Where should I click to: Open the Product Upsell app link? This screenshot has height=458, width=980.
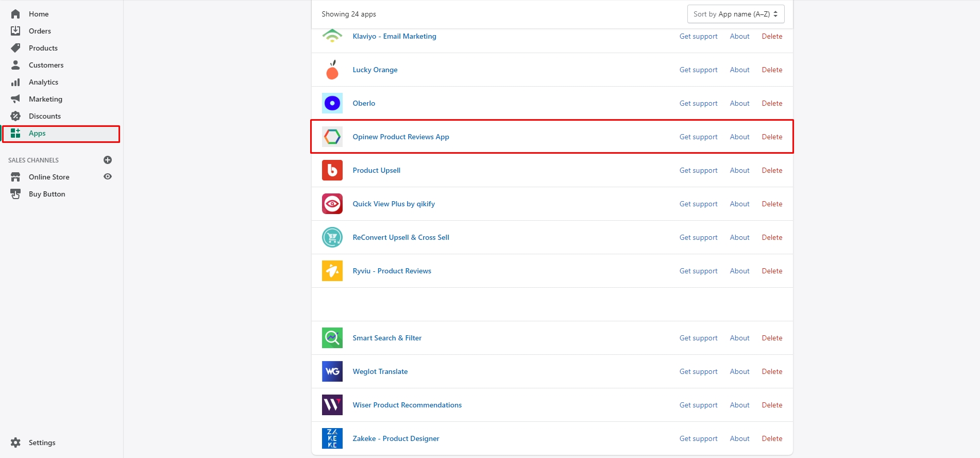tap(376, 170)
